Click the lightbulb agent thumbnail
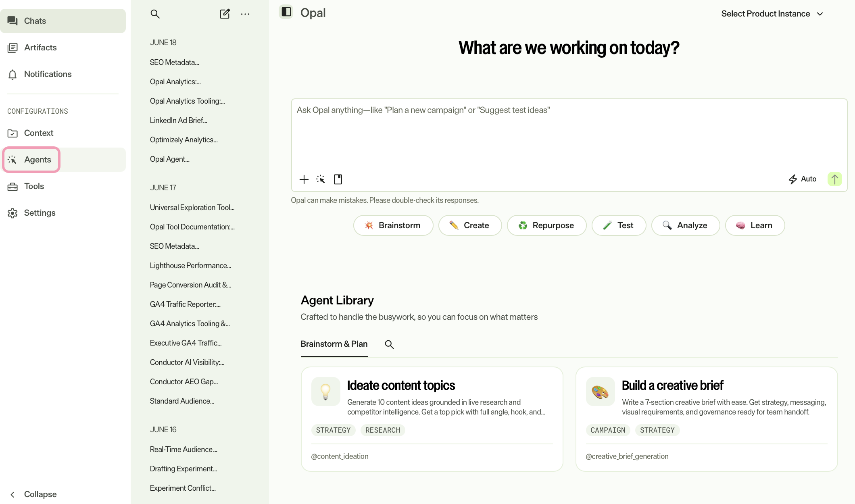 325,392
